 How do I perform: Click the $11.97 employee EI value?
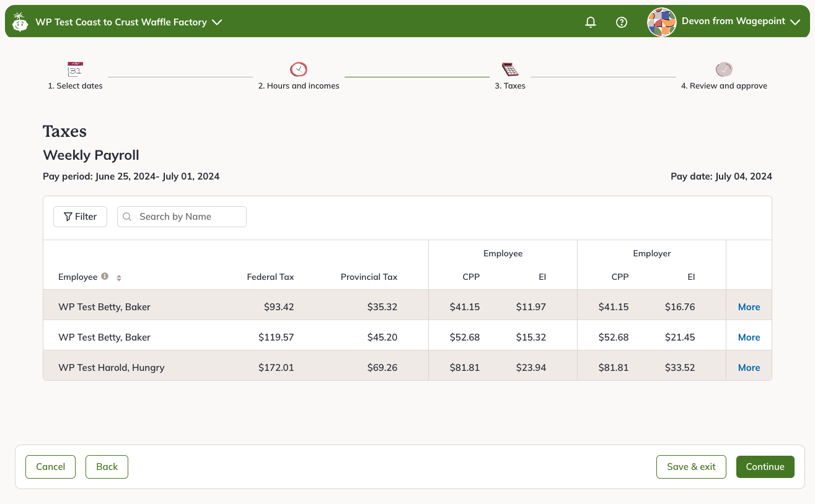coord(531,307)
